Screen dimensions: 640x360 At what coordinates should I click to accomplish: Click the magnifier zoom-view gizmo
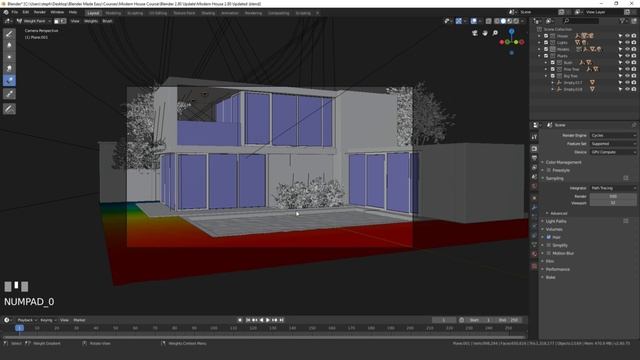pyautogui.click(x=495, y=33)
